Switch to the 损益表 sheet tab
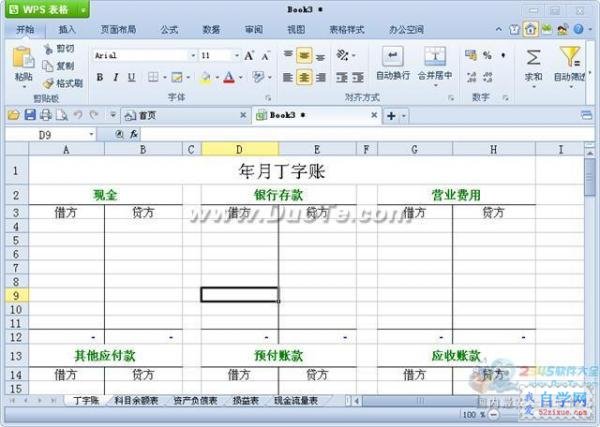This screenshot has width=600, height=427. pyautogui.click(x=246, y=401)
